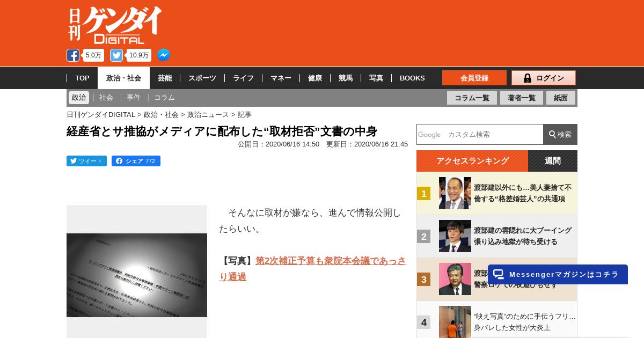This screenshot has height=338, width=644.
Task: Click ranking number 4 badge
Action: click(x=423, y=322)
